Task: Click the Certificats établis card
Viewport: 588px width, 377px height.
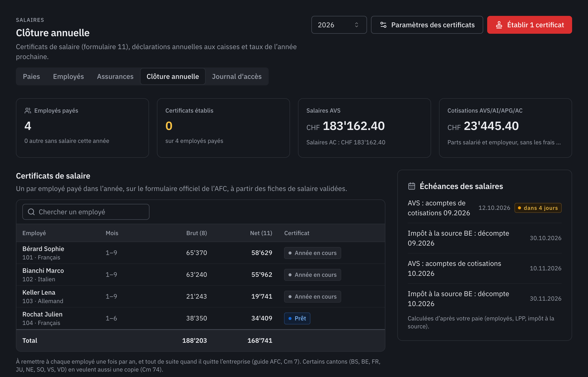Action: click(223, 128)
